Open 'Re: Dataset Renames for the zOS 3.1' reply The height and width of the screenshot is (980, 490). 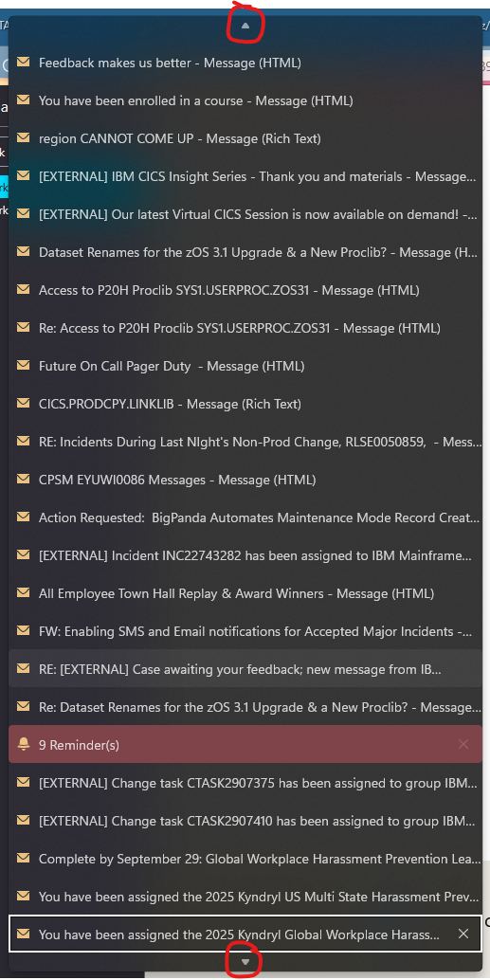pos(245,707)
